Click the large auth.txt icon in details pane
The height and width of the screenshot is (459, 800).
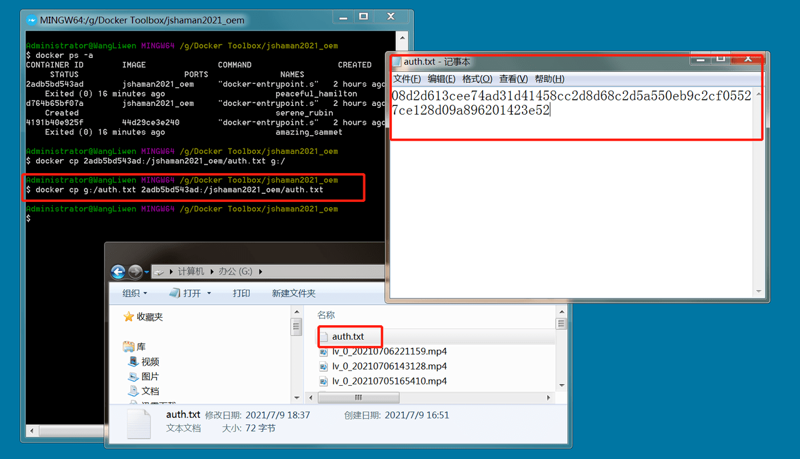139,423
